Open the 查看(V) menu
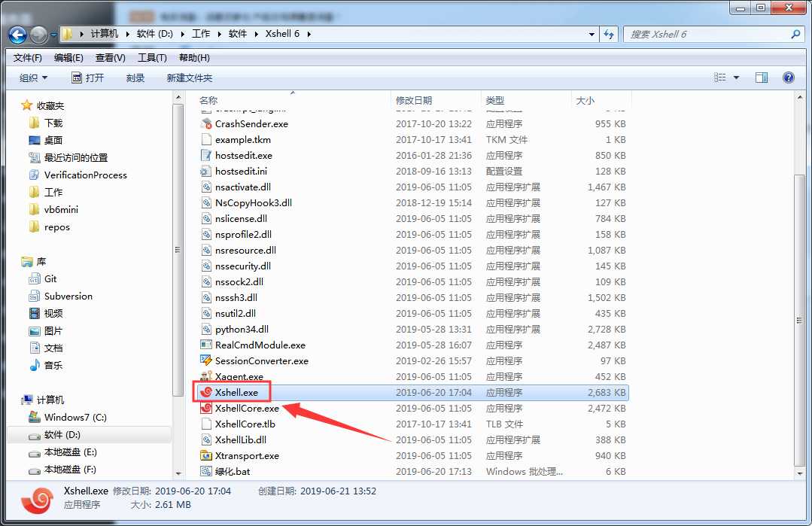The image size is (812, 526). click(111, 58)
